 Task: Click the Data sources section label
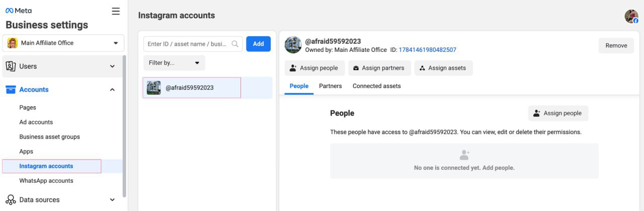(x=40, y=200)
